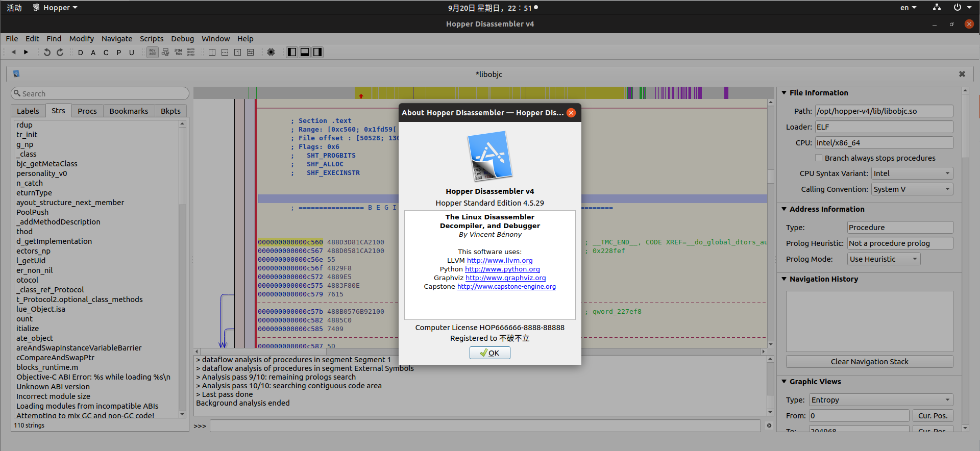Click the swap views arrows icon

click(251, 52)
